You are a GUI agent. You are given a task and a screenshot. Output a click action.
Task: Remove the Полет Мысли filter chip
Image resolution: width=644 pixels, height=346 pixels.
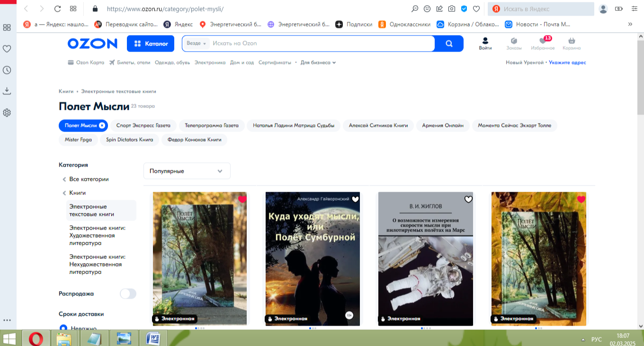[x=102, y=125]
